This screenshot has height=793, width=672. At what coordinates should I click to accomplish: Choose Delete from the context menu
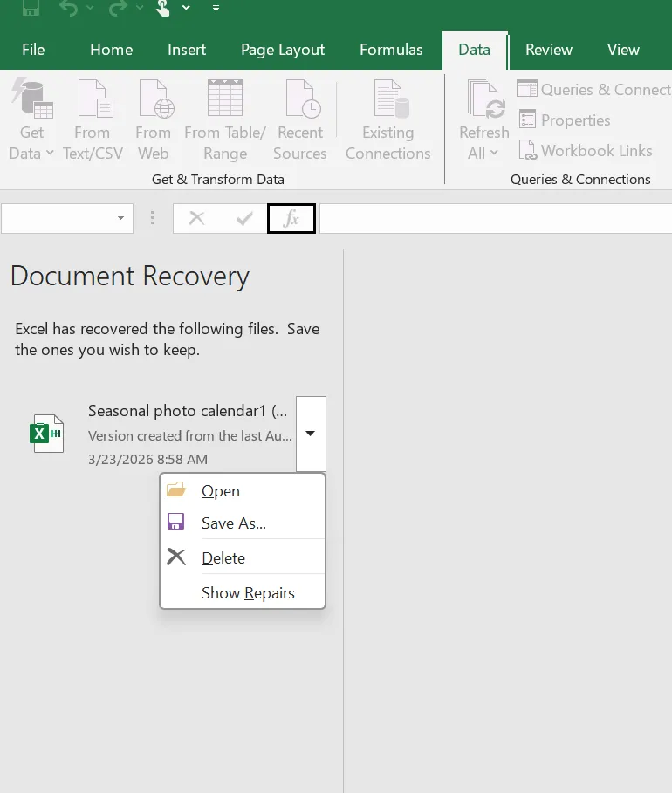click(x=243, y=557)
